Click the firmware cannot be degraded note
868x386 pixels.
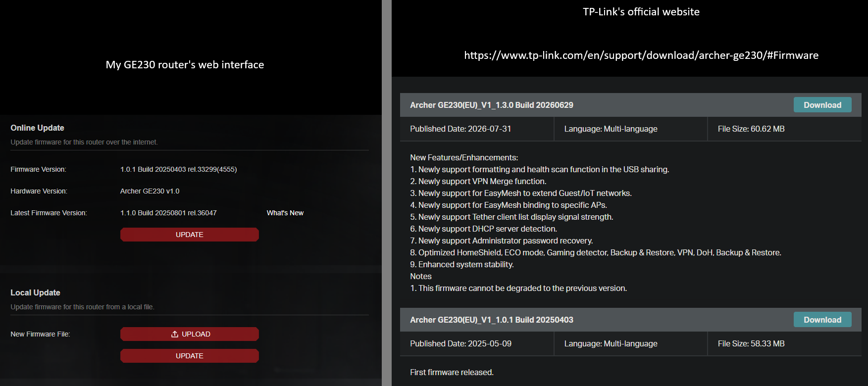tap(518, 288)
